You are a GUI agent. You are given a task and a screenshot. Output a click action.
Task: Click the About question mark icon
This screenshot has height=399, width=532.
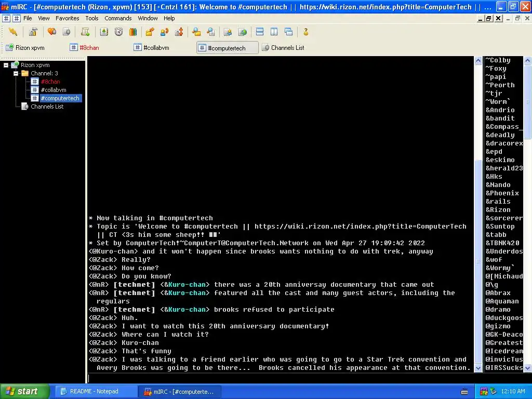305,32
